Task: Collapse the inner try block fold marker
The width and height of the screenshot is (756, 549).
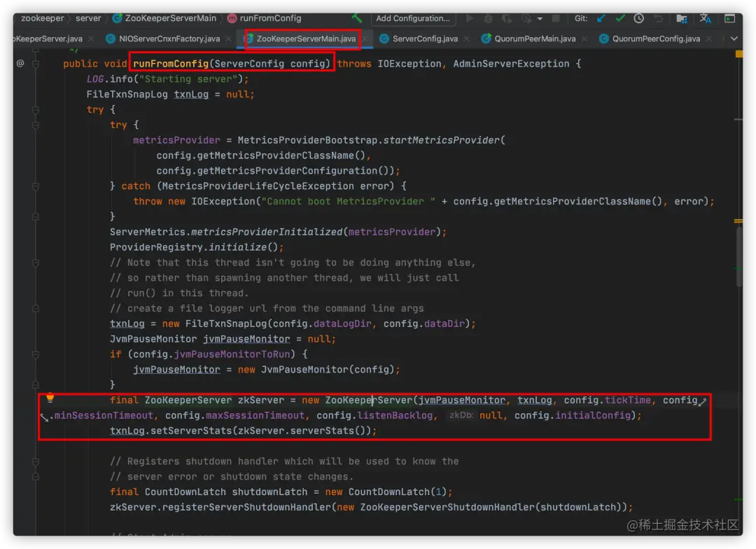Action: tap(35, 125)
